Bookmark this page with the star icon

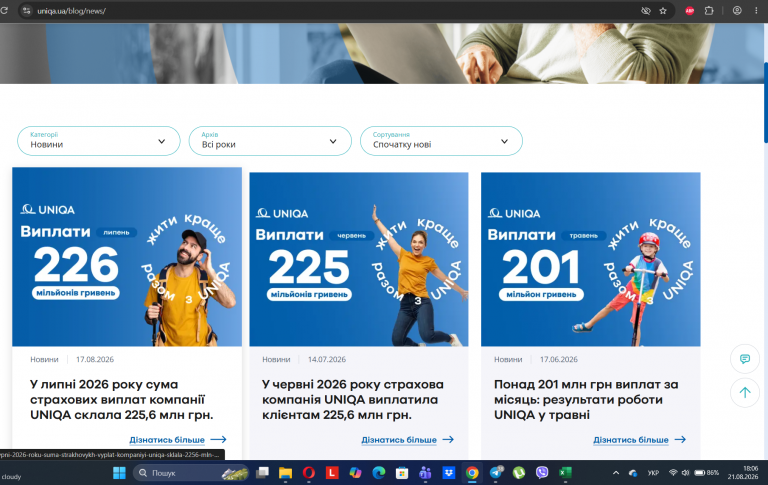[x=663, y=10]
